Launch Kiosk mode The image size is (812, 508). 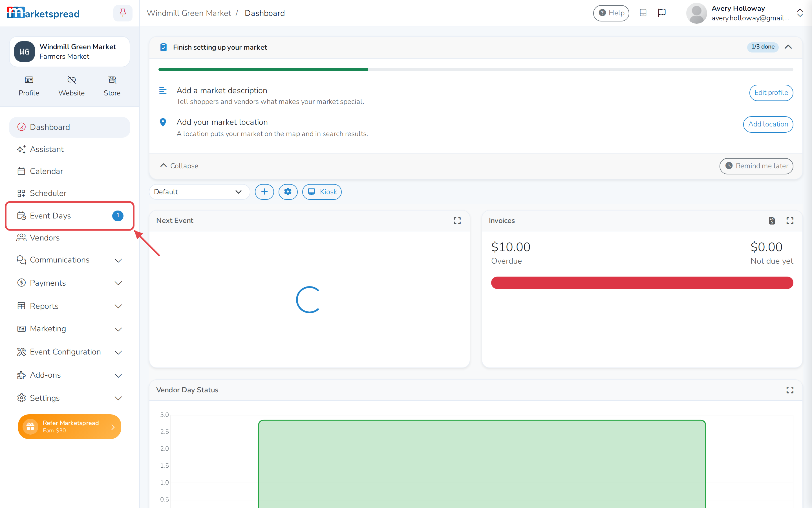coord(322,192)
